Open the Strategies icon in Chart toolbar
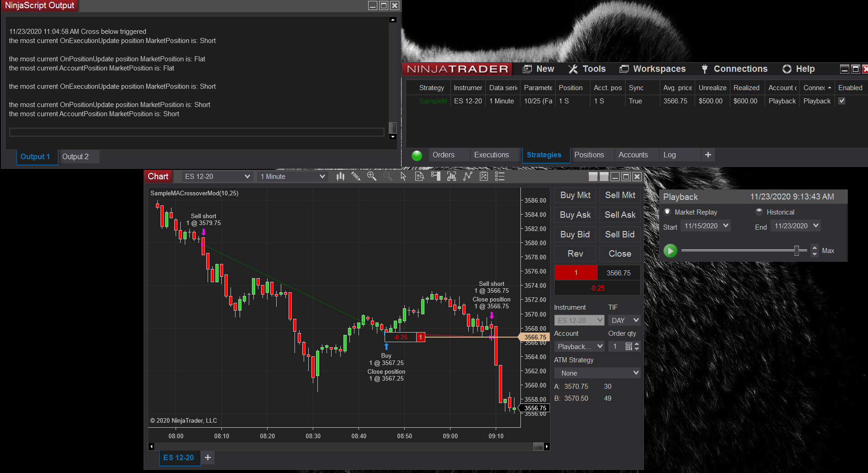This screenshot has height=473, width=868. [x=467, y=177]
